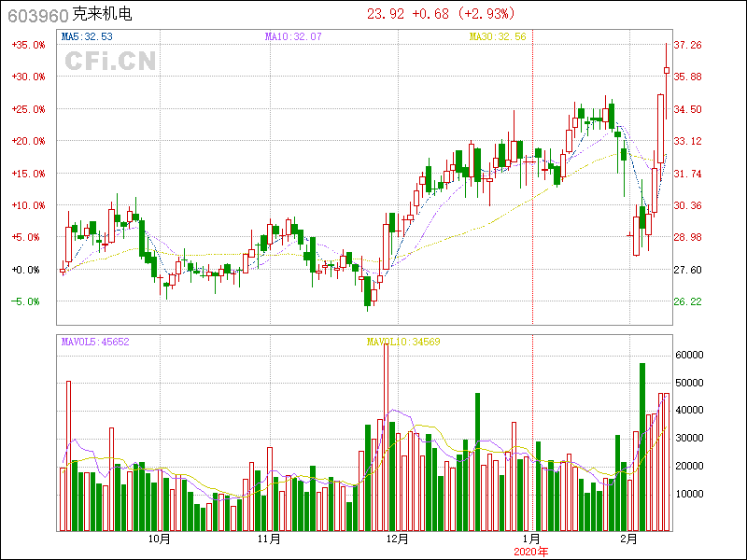Click the -5.0% label on the left axis

(x=27, y=301)
